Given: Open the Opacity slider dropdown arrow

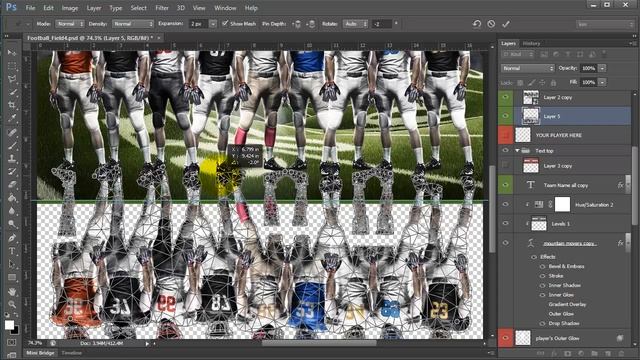Looking at the screenshot, I should pos(602,68).
